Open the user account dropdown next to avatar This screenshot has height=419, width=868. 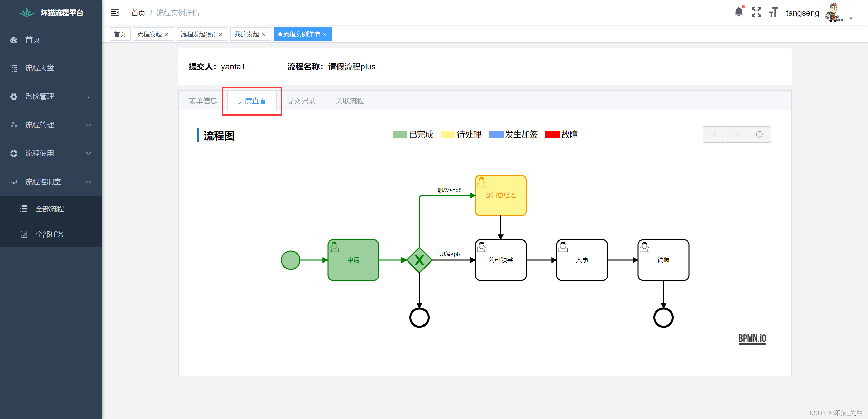(x=851, y=19)
